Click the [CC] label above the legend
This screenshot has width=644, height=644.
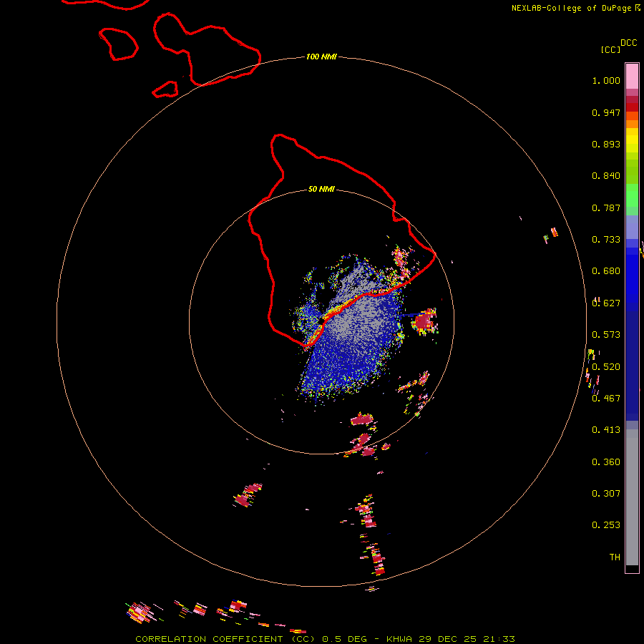pyautogui.click(x=610, y=49)
